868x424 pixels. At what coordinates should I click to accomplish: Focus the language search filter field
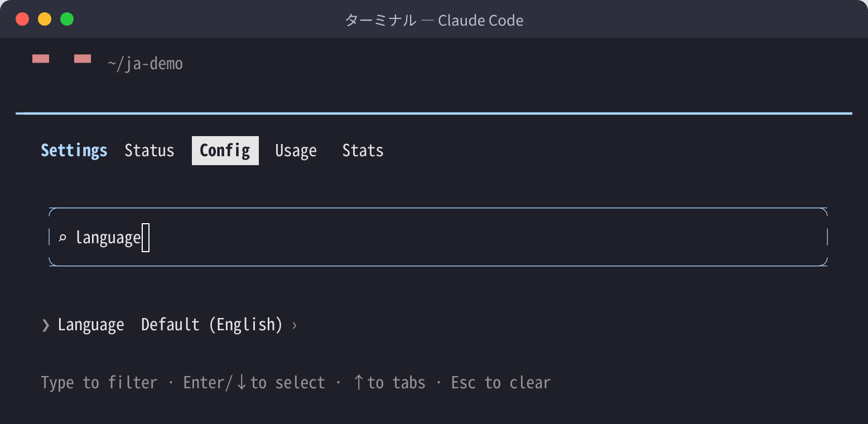pyautogui.click(x=438, y=237)
